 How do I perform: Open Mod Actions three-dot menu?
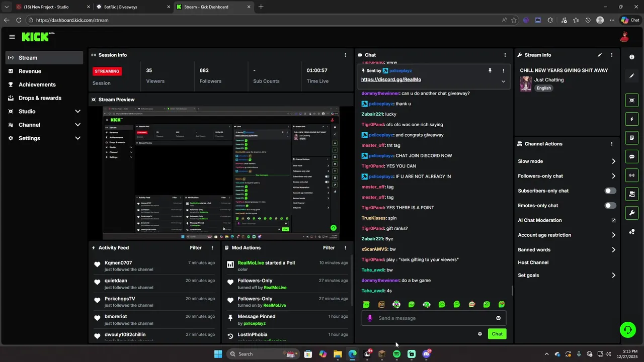pyautogui.click(x=345, y=248)
